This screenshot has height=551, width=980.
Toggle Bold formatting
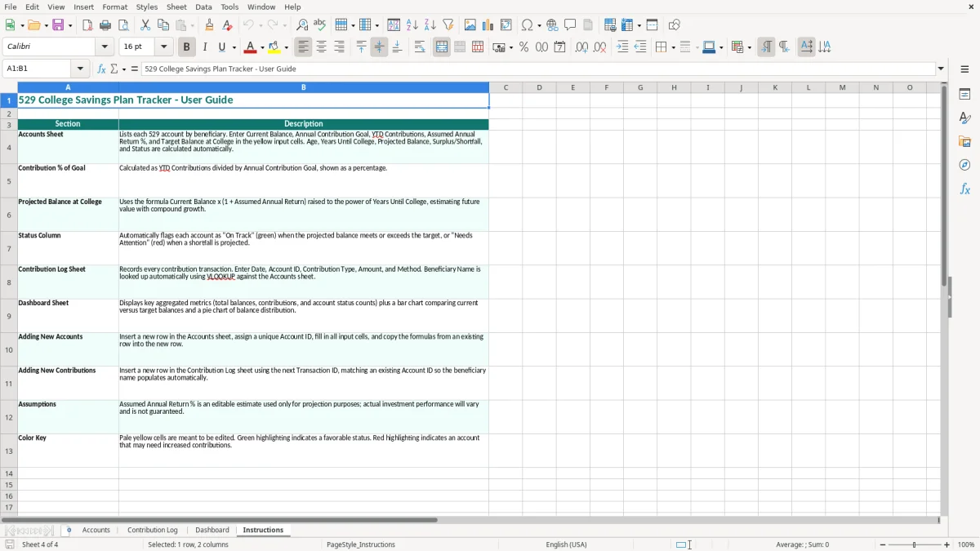click(x=186, y=47)
